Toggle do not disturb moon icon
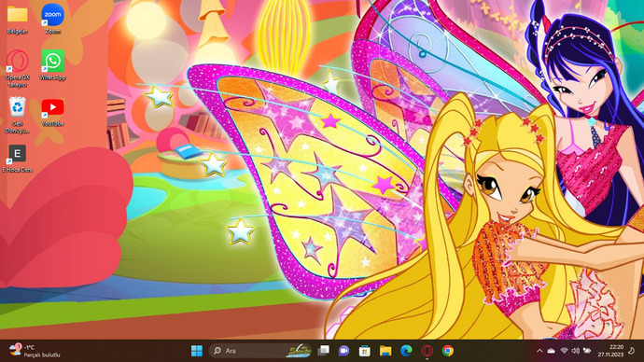Image resolution: width=644 pixels, height=362 pixels. coord(632,351)
